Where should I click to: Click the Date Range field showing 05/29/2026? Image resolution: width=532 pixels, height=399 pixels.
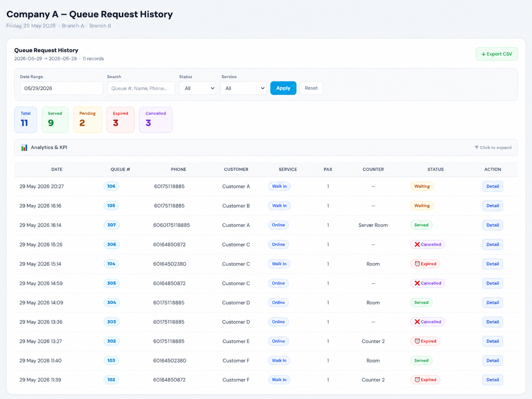(x=61, y=88)
